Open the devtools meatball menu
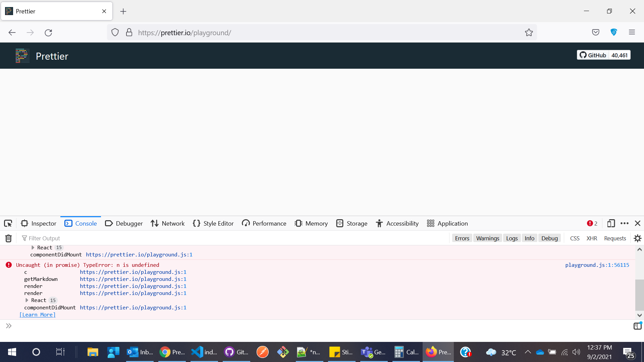The image size is (644, 362). [625, 223]
